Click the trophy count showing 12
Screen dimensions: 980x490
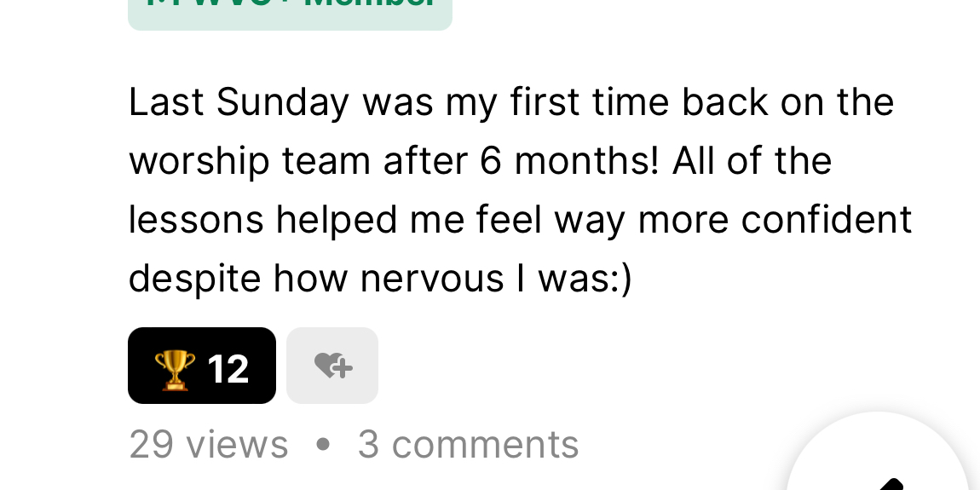[228, 369]
